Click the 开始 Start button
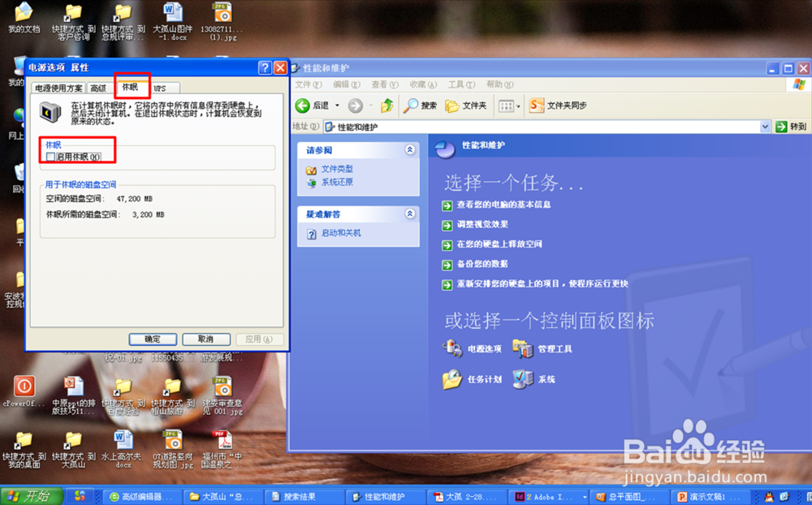This screenshot has width=812, height=505. 31,496
